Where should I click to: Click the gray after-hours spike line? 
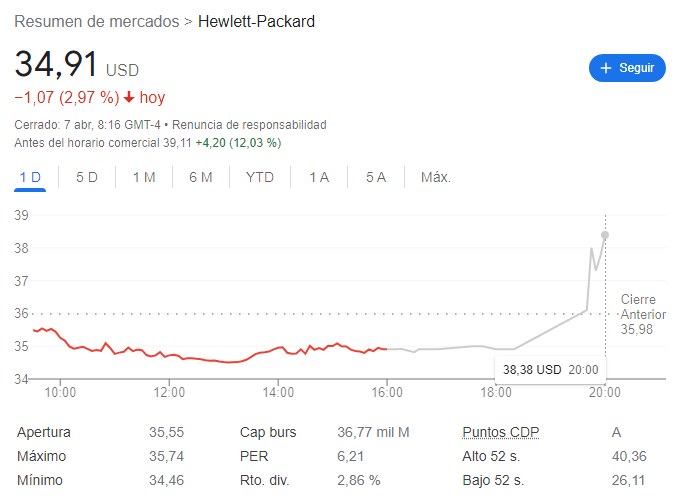[590, 270]
